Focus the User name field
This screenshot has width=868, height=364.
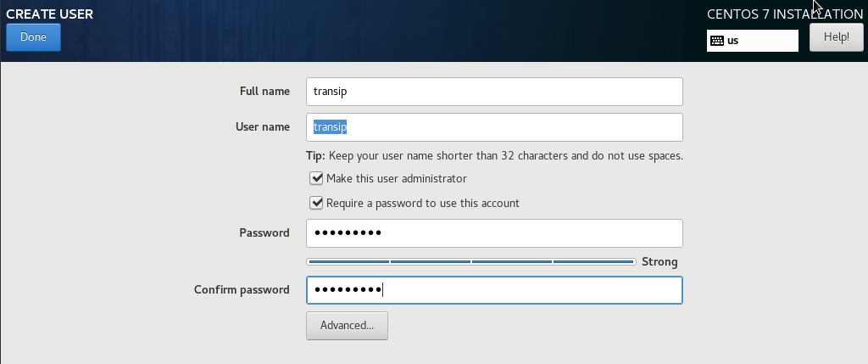click(x=494, y=127)
